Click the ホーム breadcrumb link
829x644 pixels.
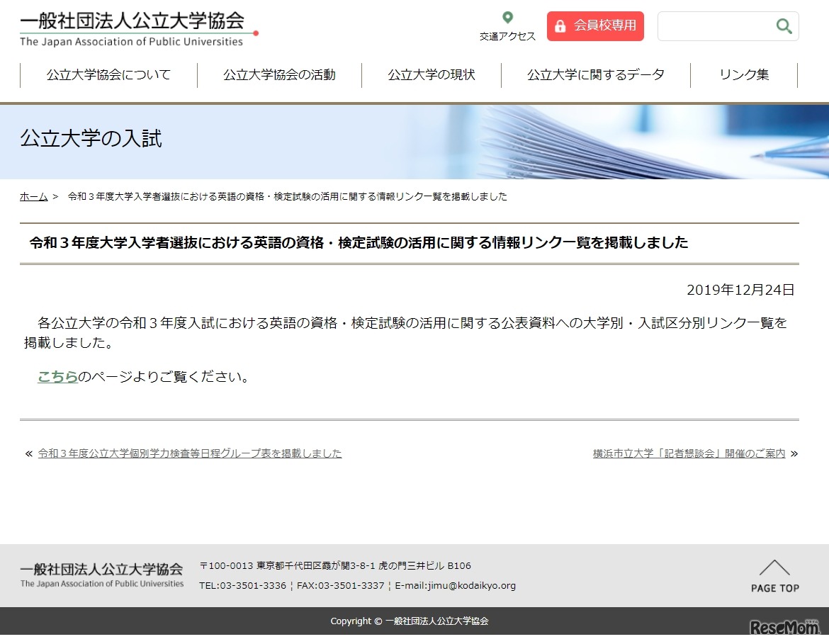[33, 197]
